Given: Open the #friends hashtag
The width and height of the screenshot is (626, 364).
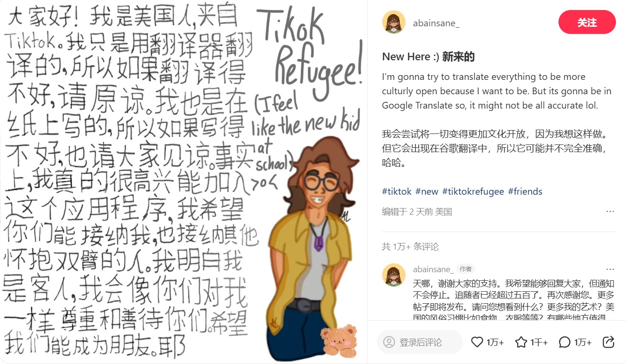Looking at the screenshot, I should (x=525, y=191).
